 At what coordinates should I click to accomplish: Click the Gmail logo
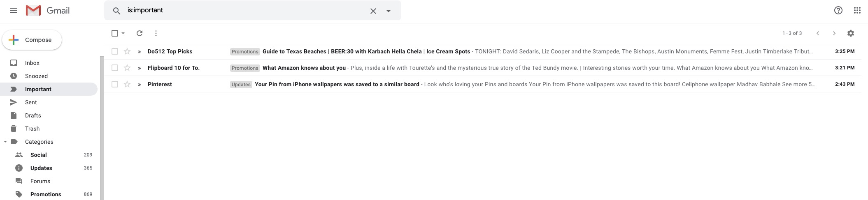coord(48,10)
